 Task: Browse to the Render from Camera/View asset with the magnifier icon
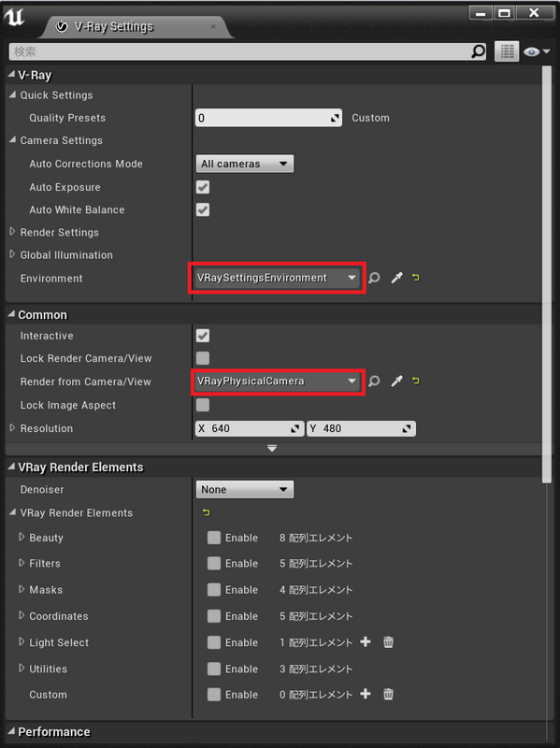coord(375,381)
